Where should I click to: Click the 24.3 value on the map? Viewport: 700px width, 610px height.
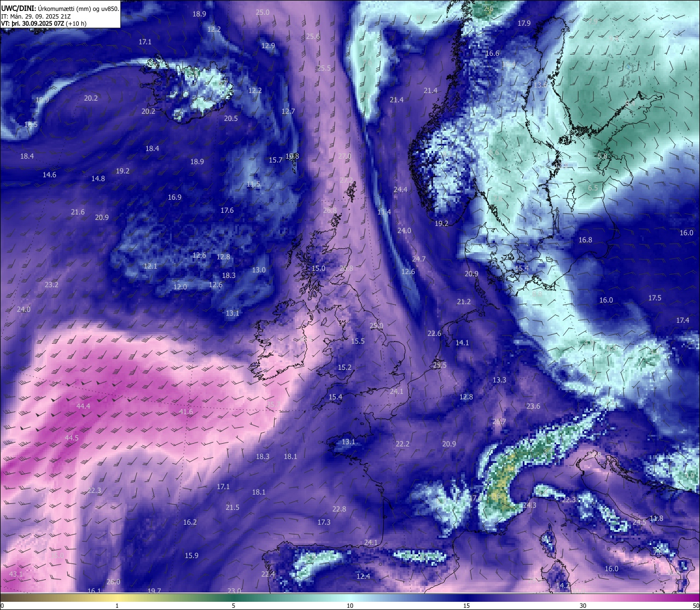point(529,505)
